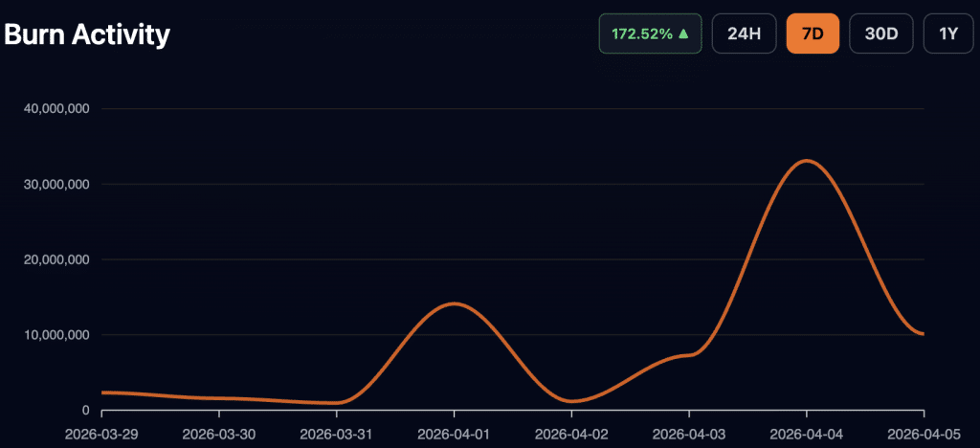Click the green up-triangle in the percentage badge
This screenshot has height=448, width=980.
(683, 34)
